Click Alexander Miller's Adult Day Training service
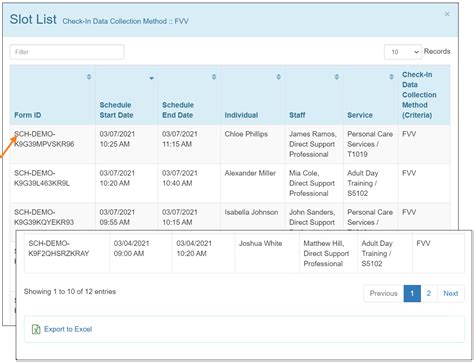 363,183
